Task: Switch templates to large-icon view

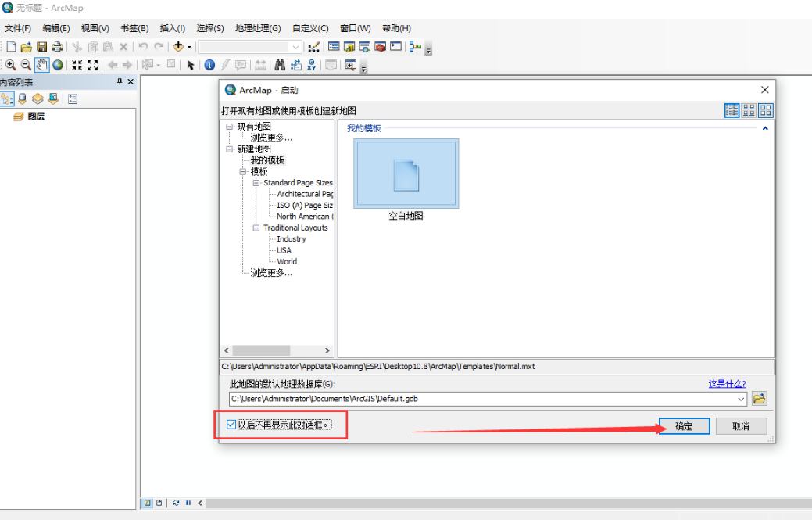Action: 766,109
